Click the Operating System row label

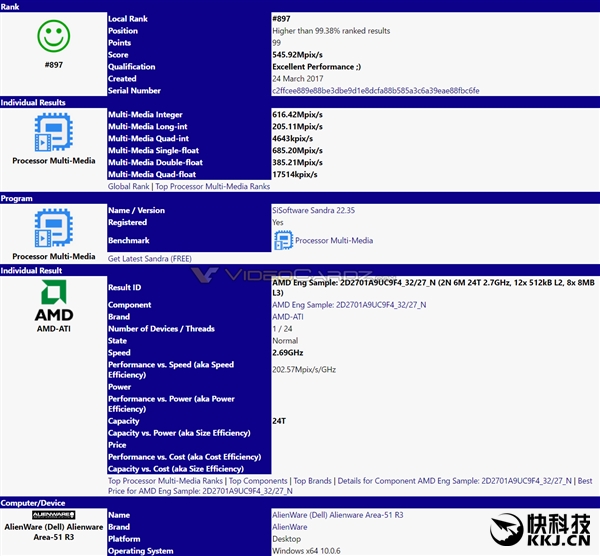140,551
